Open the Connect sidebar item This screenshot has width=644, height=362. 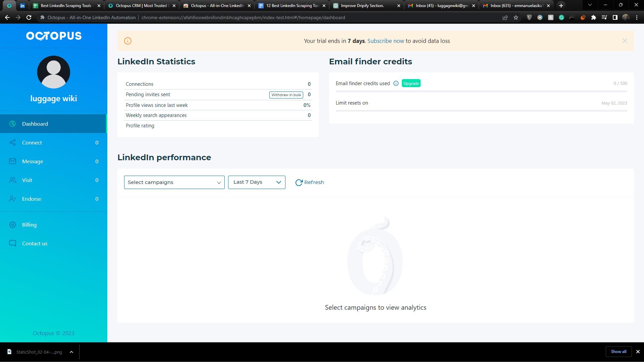click(53, 142)
